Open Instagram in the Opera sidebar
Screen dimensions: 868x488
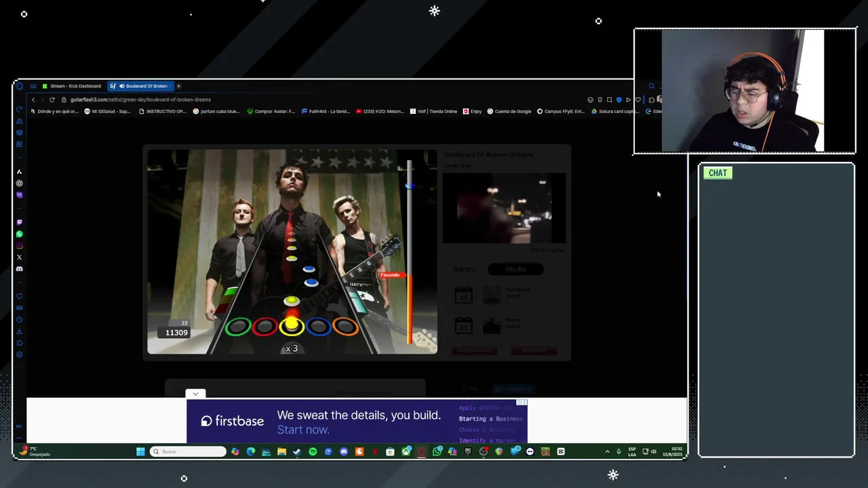[19, 245]
